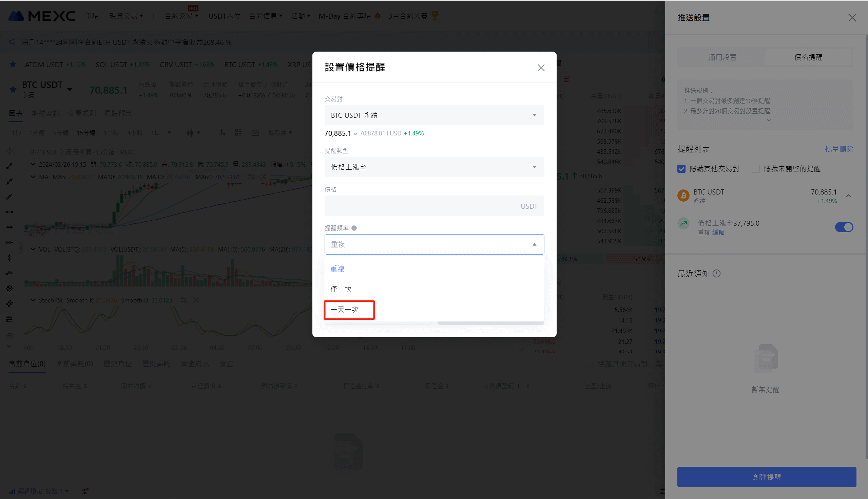Switch to the 通用設置 tab
The image size is (868, 499).
pyautogui.click(x=722, y=57)
